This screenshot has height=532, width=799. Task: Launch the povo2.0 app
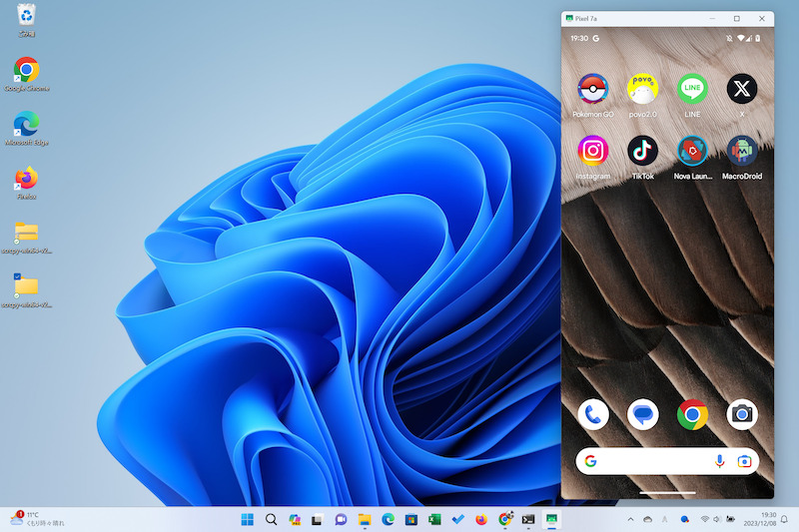pos(642,90)
